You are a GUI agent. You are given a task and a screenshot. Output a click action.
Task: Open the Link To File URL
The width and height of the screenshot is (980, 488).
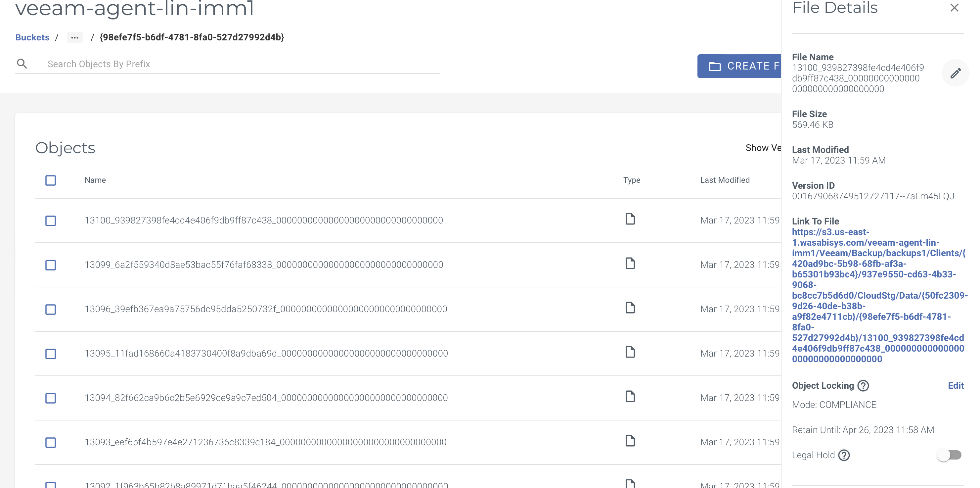pos(879,295)
